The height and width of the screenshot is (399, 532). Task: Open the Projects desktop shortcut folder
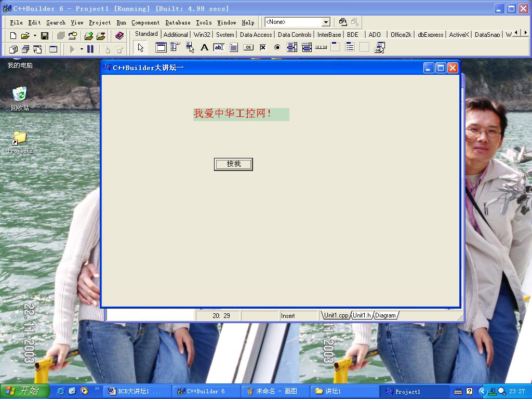(x=20, y=142)
